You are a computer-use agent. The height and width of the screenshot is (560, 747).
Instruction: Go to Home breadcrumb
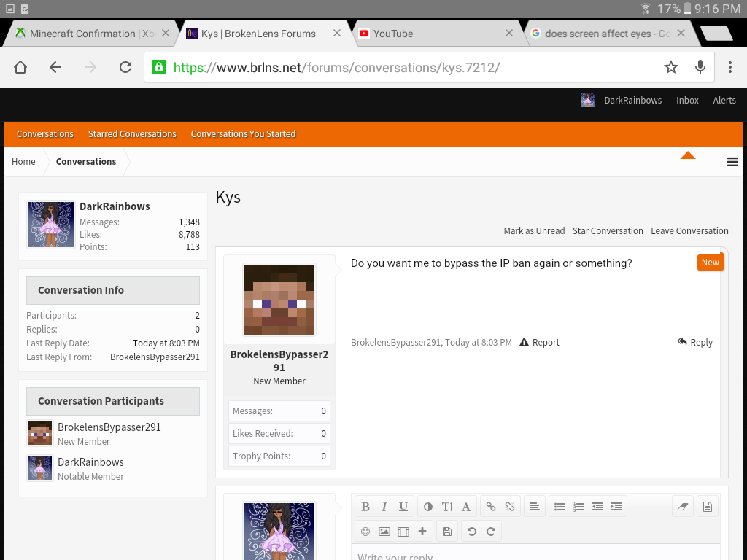(x=23, y=161)
